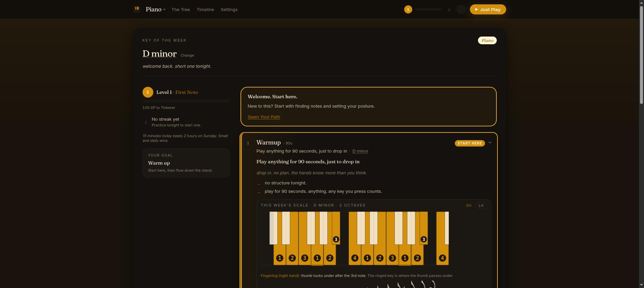Click the Piano pill badge
The height and width of the screenshot is (288, 644).
[x=487, y=40]
